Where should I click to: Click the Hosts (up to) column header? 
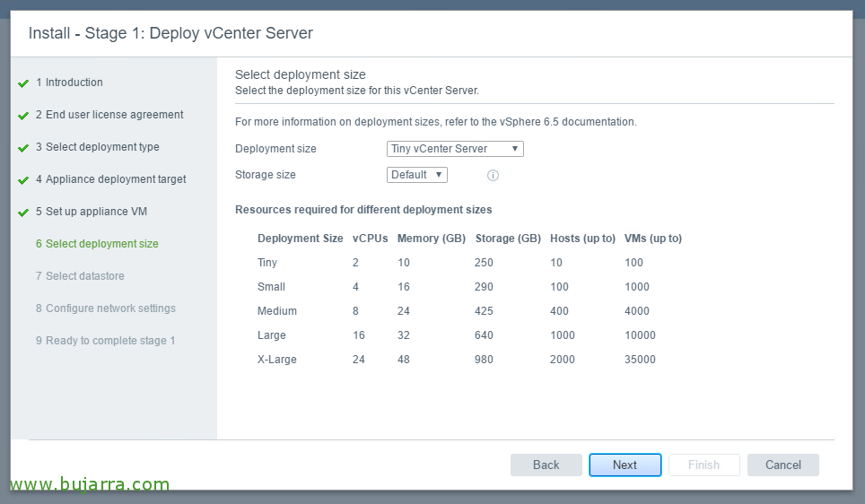click(582, 239)
